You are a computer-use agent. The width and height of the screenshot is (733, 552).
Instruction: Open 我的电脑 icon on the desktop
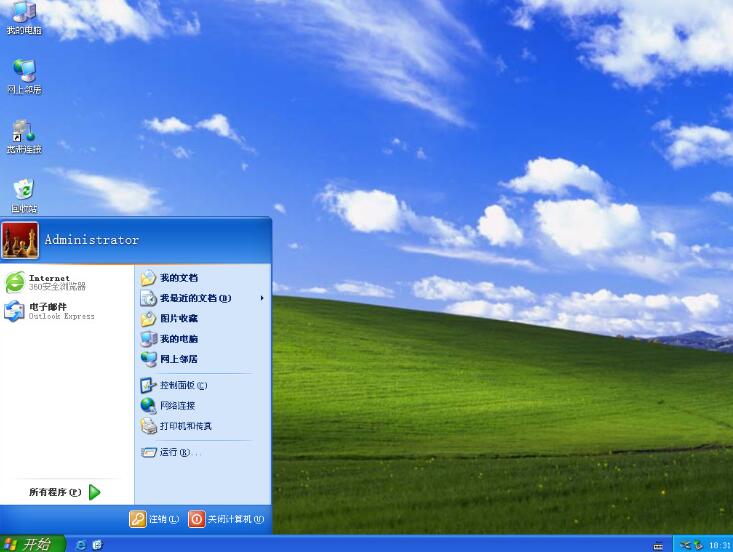click(x=24, y=17)
